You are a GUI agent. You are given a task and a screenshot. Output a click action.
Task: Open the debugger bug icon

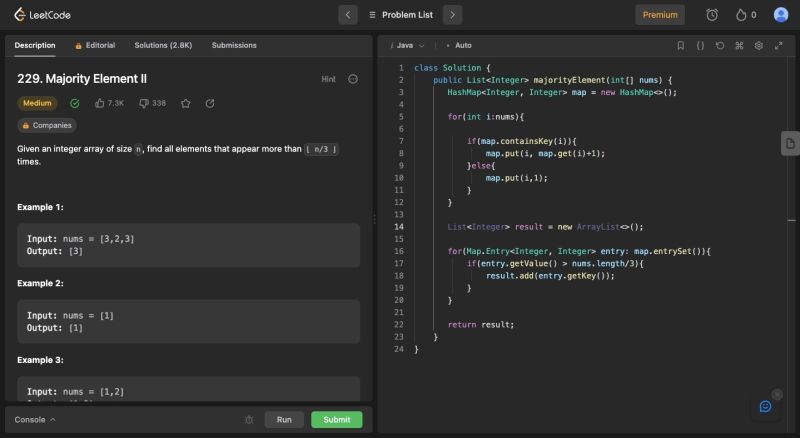pos(249,420)
